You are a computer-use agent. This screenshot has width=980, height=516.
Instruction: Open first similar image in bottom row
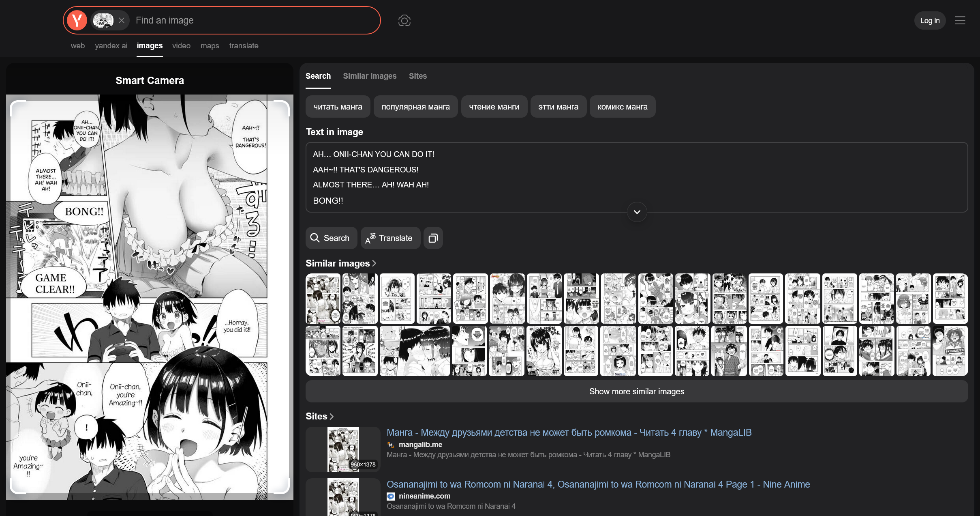click(323, 351)
